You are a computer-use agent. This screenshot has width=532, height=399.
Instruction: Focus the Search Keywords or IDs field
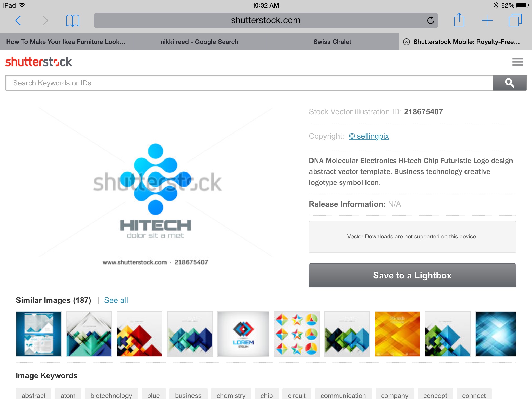coord(249,83)
